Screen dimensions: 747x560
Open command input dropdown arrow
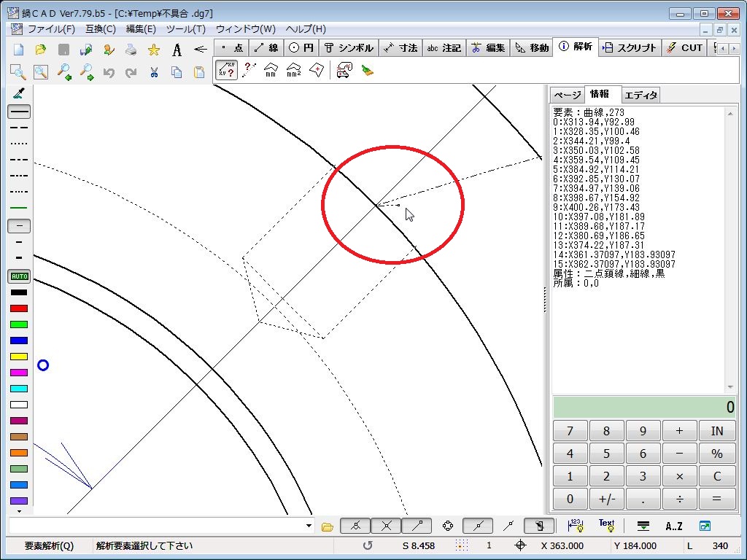309,526
